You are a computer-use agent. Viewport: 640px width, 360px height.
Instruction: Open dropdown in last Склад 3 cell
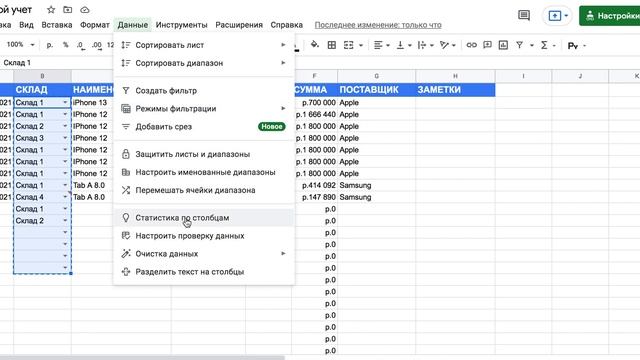[65, 138]
